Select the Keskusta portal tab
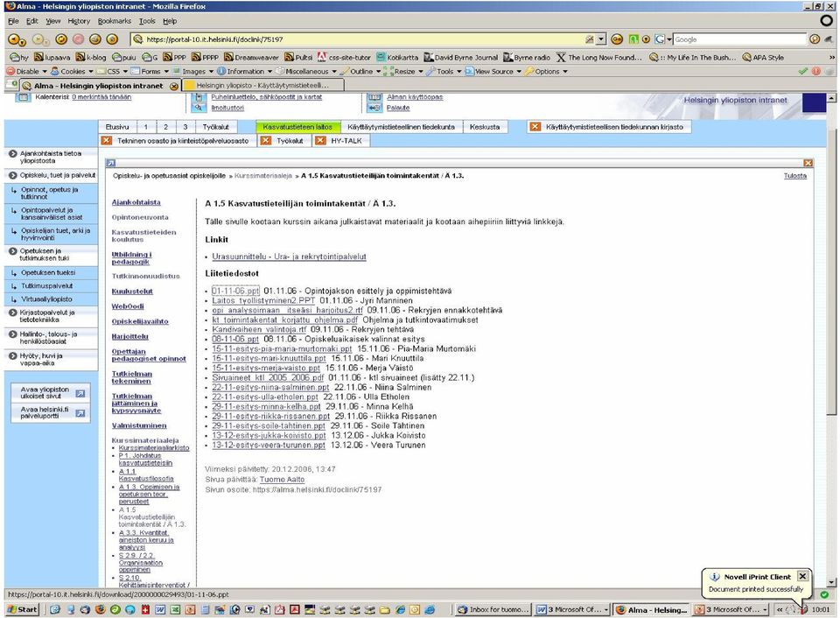840x618 pixels. coord(484,127)
